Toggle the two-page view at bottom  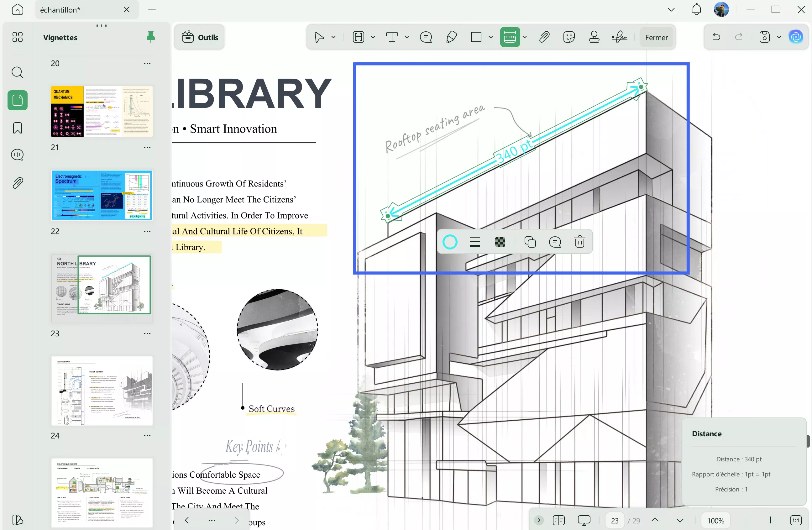click(558, 520)
